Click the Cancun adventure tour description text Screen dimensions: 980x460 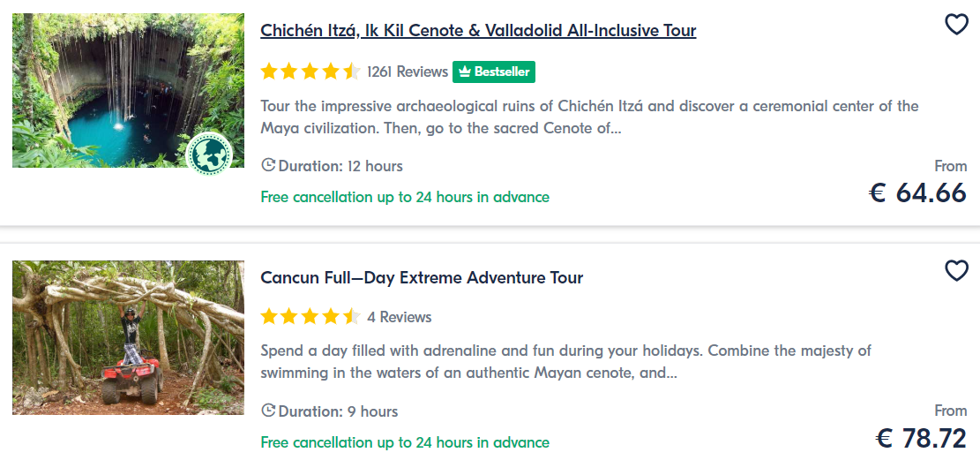coord(565,362)
